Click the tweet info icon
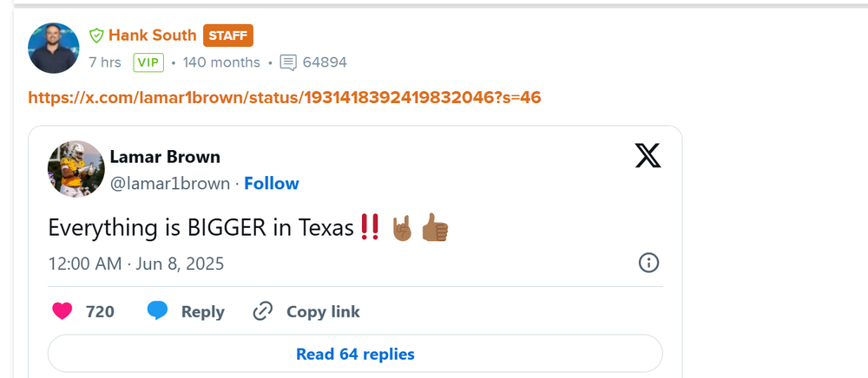The width and height of the screenshot is (868, 378). (648, 263)
